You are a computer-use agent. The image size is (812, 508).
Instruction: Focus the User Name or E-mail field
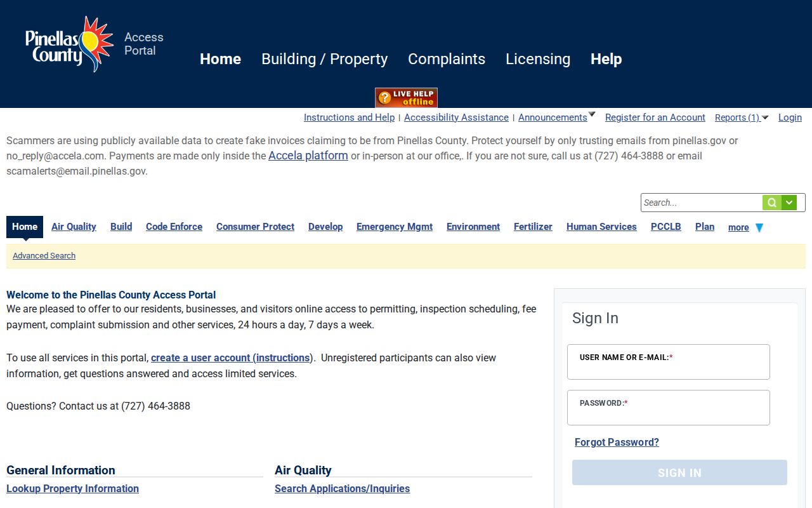669,362
